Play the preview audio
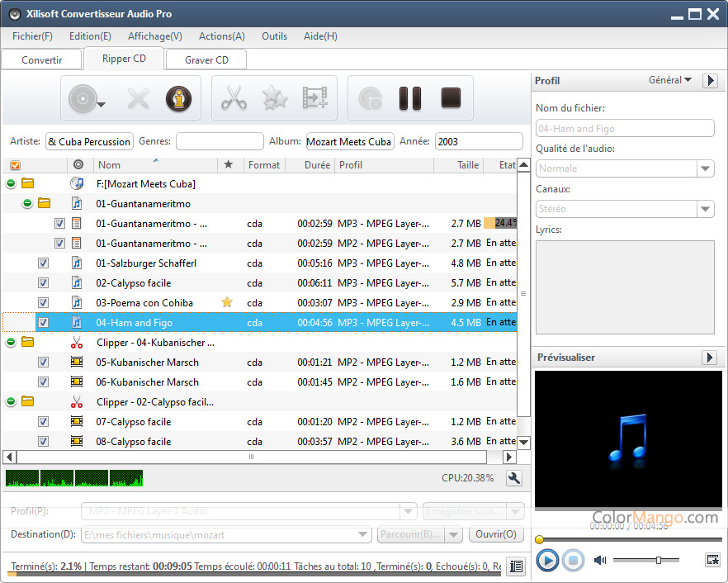Image resolution: width=728 pixels, height=583 pixels. tap(547, 560)
